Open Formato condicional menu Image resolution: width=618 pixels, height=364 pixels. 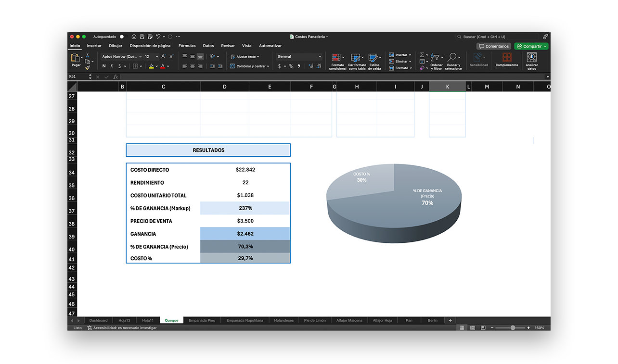pos(337,62)
